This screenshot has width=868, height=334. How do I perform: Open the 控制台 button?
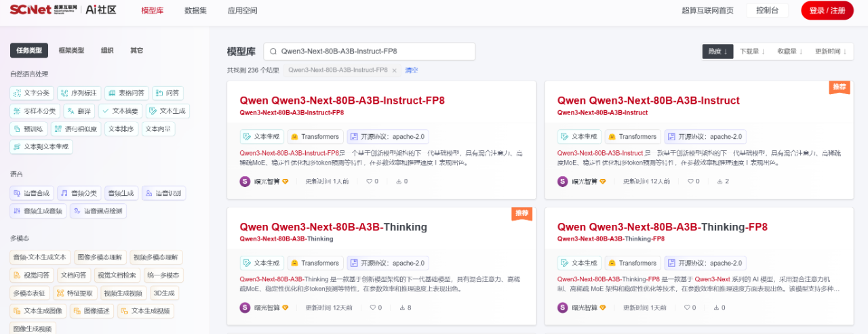[x=768, y=11]
